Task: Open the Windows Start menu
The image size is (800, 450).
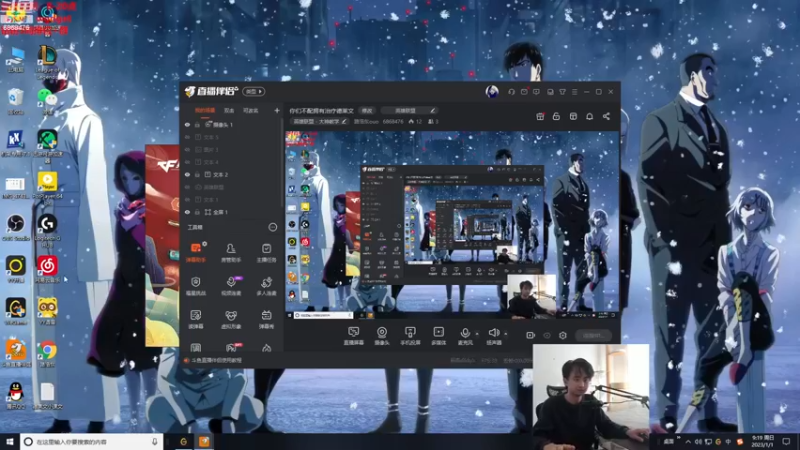Action: pyautogui.click(x=10, y=442)
